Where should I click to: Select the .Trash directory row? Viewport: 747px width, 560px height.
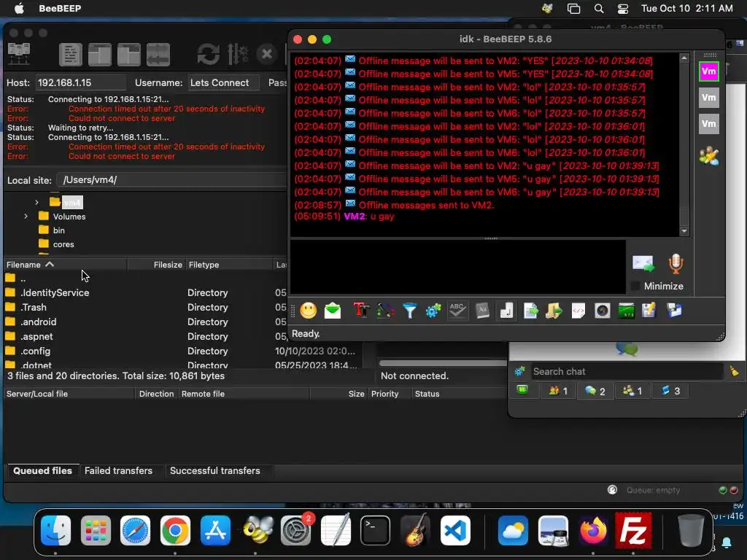(x=145, y=308)
